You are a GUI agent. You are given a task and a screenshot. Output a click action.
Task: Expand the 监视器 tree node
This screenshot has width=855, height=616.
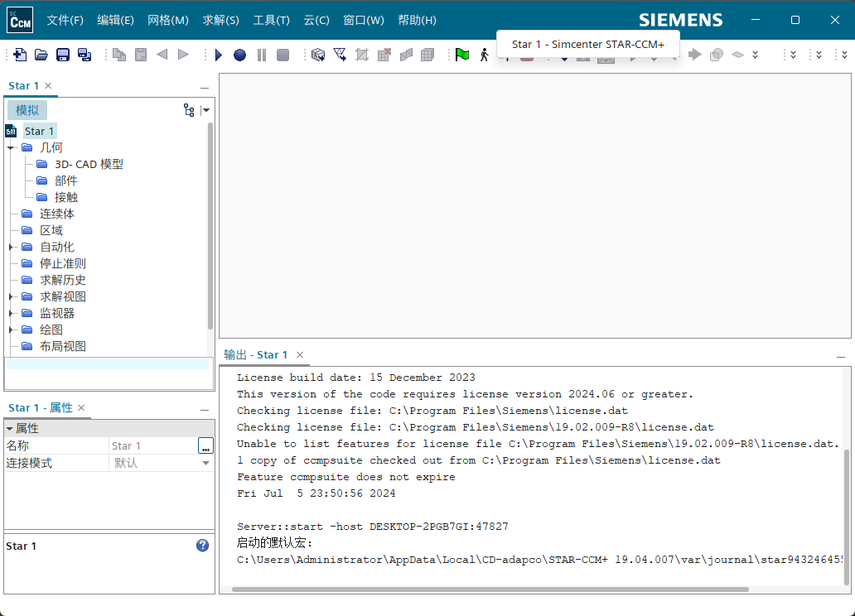[11, 313]
